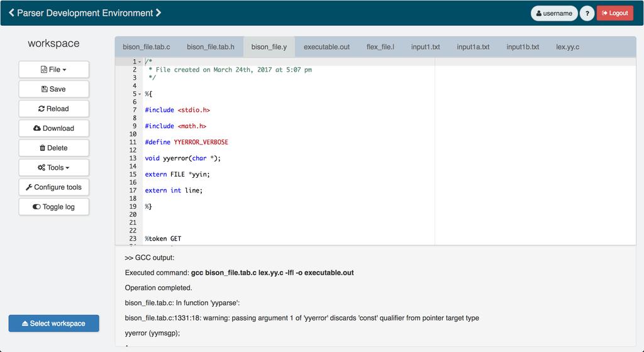
Task: Click the 'void yyerror(char *);' line
Action: (x=183, y=158)
